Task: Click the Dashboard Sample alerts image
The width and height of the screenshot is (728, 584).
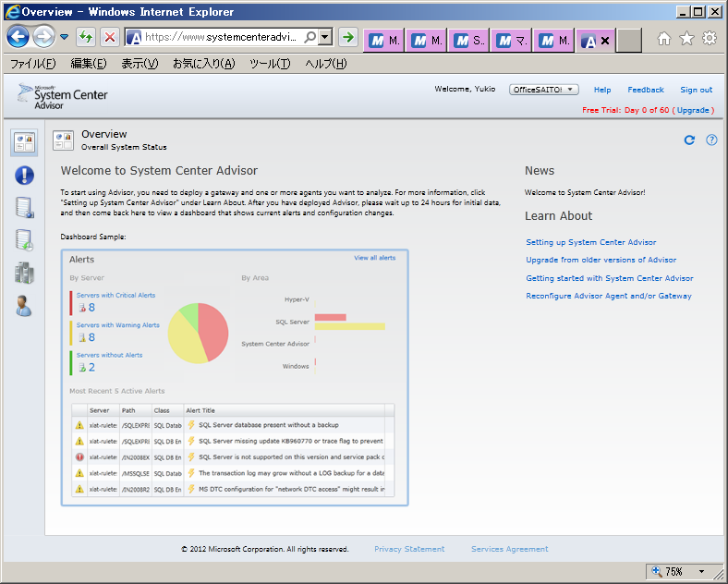Action: 235,377
